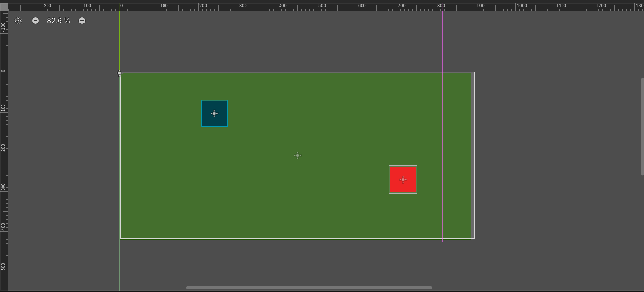Screen dimensions: 644x292
Task: Click the center pivot marker of green rectangle
Action: coord(297,155)
